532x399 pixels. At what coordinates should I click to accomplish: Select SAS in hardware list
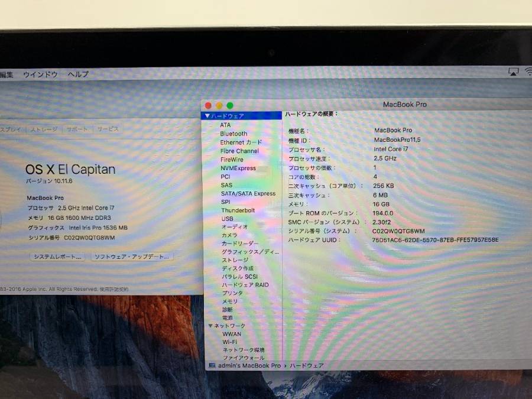point(226,185)
